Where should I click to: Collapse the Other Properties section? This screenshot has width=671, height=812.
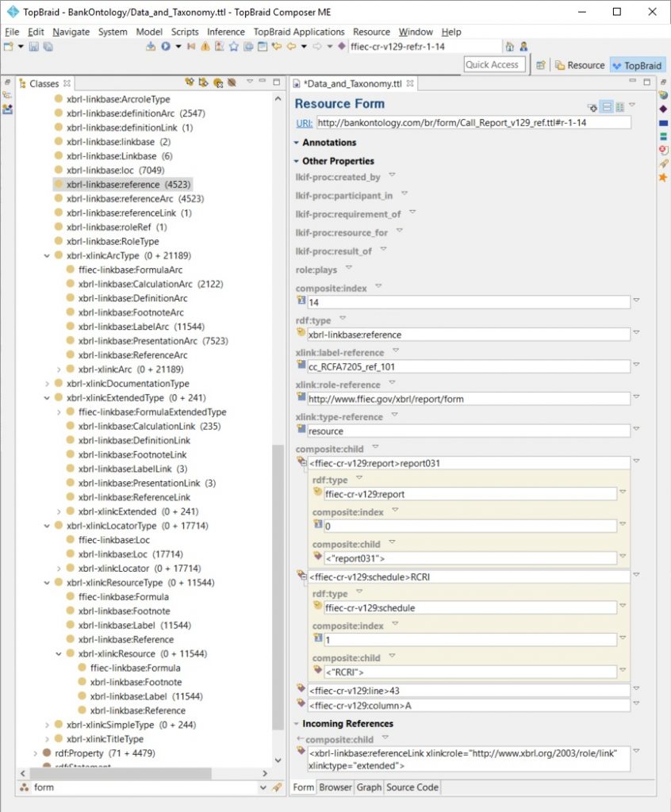click(x=297, y=161)
